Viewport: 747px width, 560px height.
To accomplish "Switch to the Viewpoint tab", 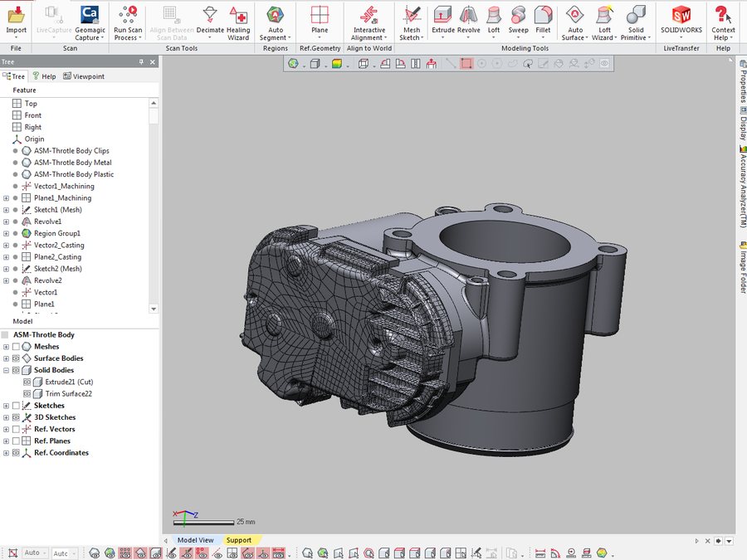I will 84,76.
